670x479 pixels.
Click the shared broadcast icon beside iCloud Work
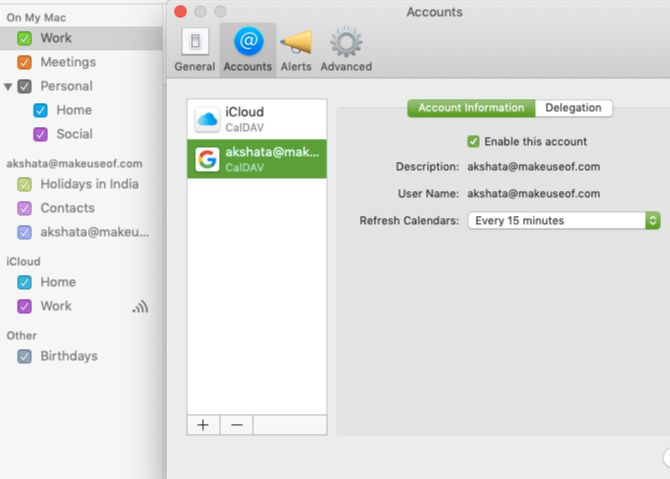[140, 307]
